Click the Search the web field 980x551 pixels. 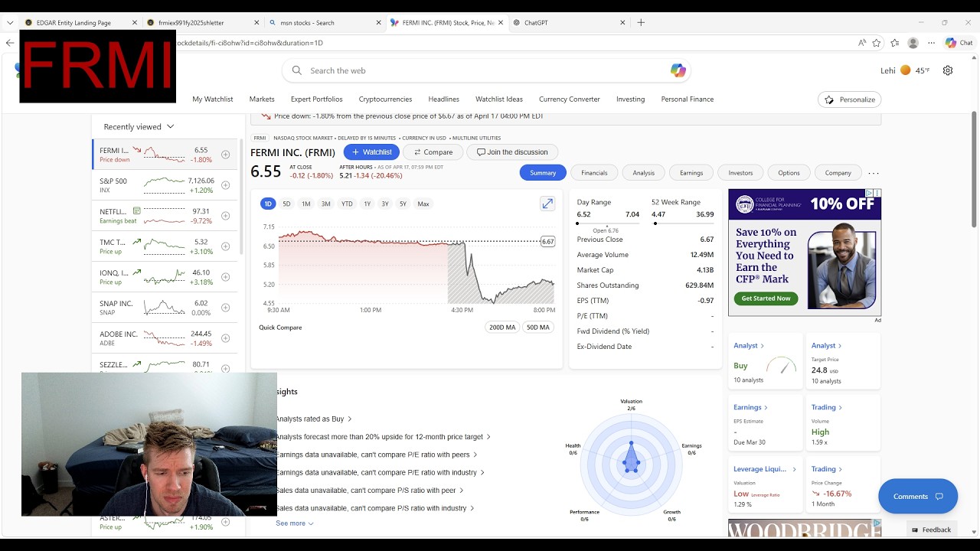point(486,70)
